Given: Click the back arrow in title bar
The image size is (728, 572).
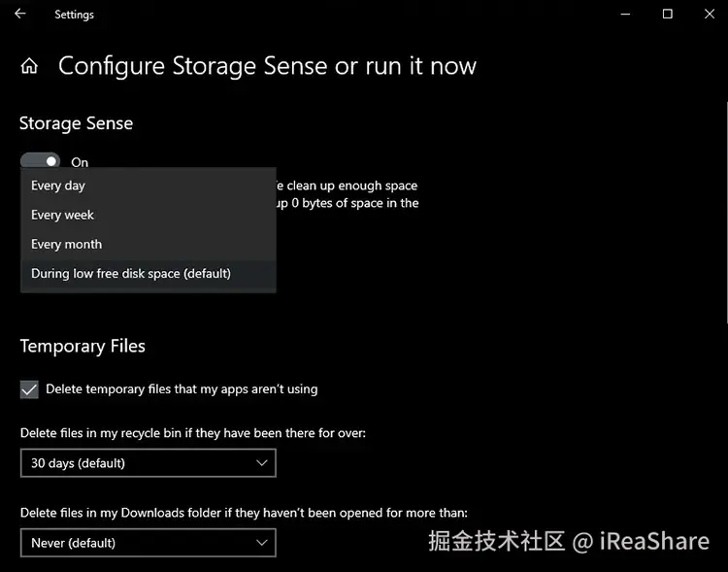Looking at the screenshot, I should [20, 14].
